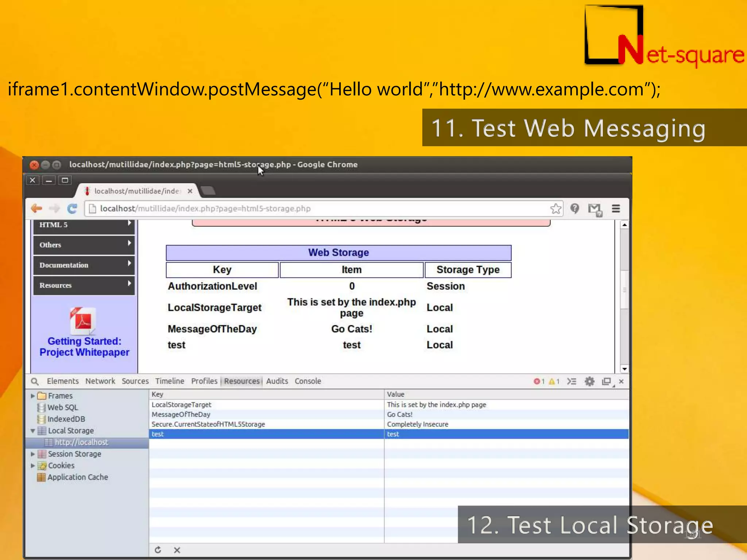The width and height of the screenshot is (747, 560).
Task: Reload the page with refresh icon
Action: point(72,209)
